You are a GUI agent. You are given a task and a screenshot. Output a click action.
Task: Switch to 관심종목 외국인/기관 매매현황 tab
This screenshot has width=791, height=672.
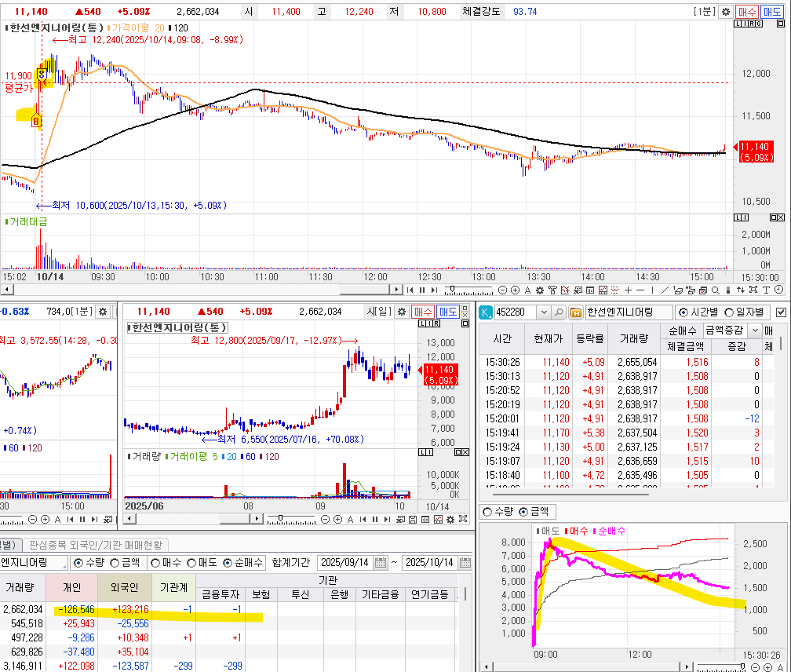pyautogui.click(x=96, y=545)
